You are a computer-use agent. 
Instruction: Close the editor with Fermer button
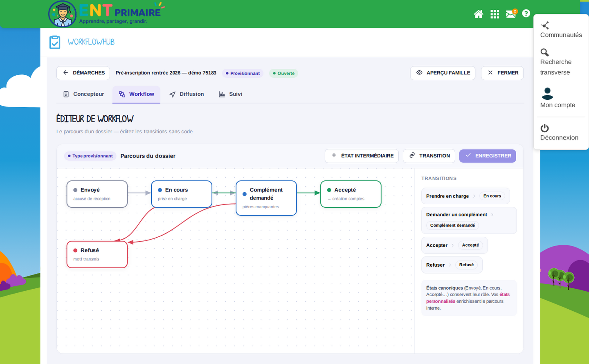[502, 73]
